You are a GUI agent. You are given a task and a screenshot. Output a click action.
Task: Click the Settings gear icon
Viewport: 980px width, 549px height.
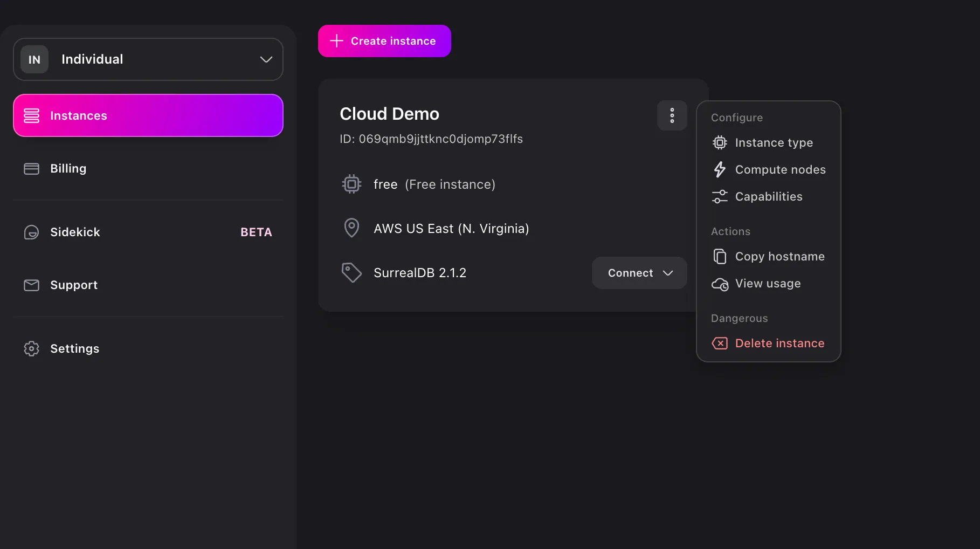click(x=31, y=349)
